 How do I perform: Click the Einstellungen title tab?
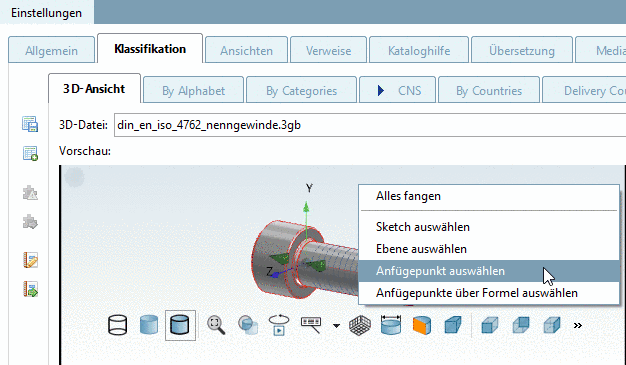47,12
